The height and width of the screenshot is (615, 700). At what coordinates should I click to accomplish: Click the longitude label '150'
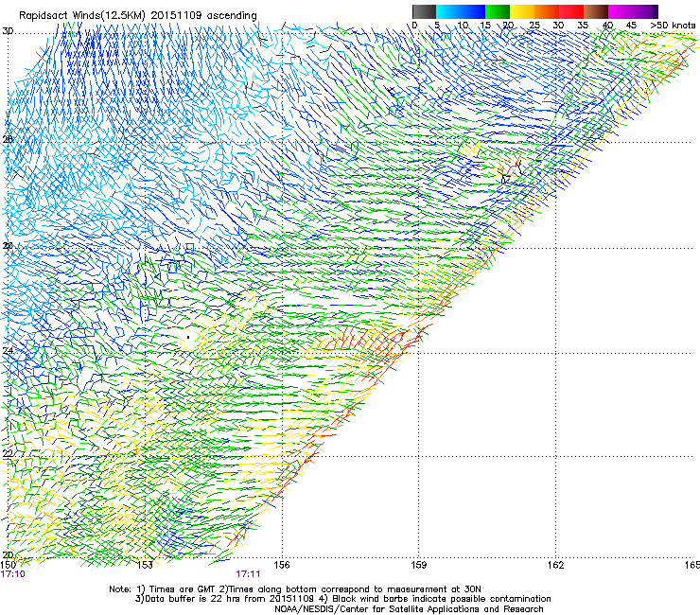click(x=9, y=565)
